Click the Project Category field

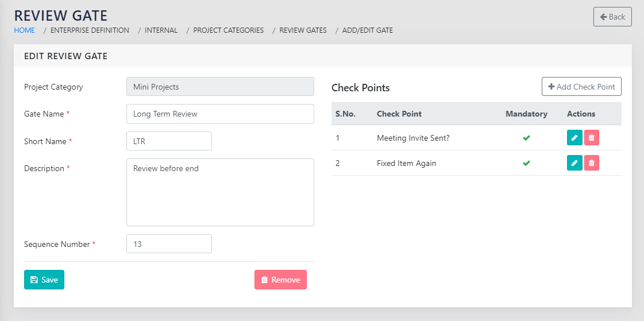coord(220,87)
